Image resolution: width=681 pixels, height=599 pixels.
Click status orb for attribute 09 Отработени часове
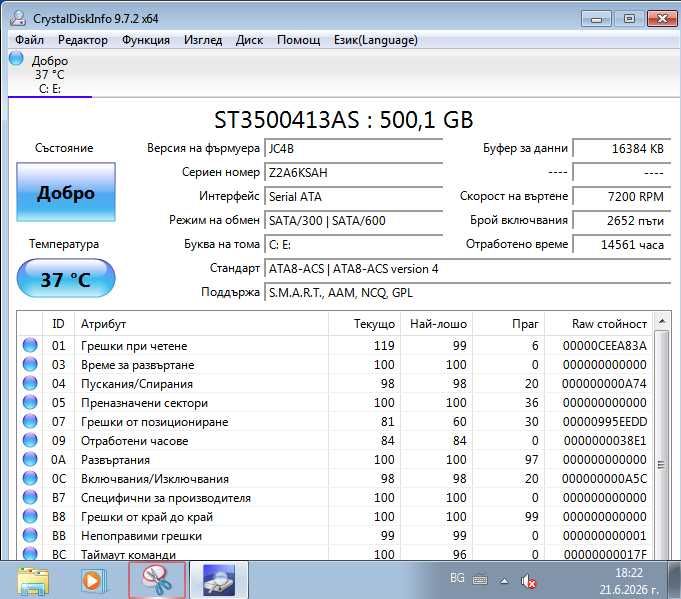pyautogui.click(x=30, y=440)
